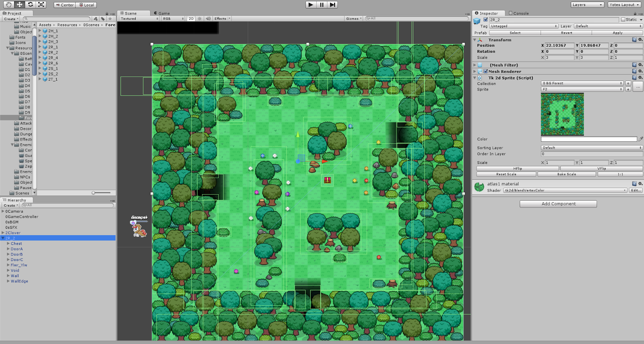Switch to the Game tab
The image size is (644, 344).
[x=162, y=13]
